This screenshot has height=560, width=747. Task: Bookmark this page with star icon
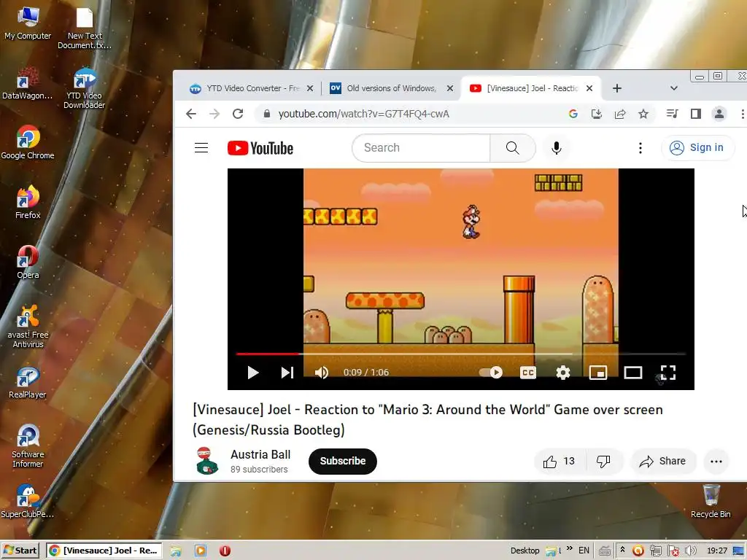click(643, 114)
